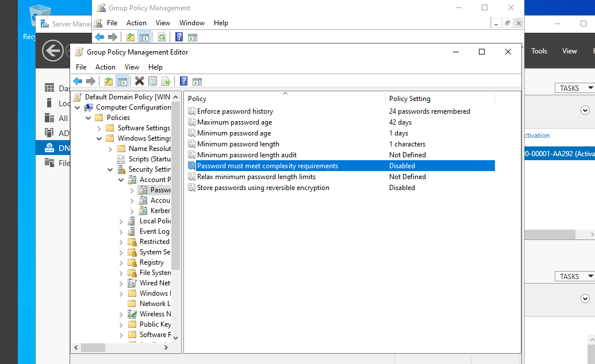
Task: Click the tree pane horizontal scrollbar thumb
Action: point(93,347)
